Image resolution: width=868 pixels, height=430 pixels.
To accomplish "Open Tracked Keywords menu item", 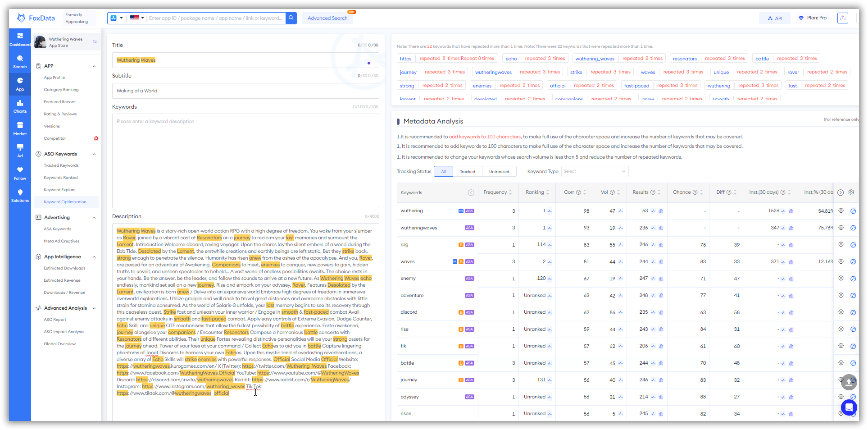I will coord(61,165).
